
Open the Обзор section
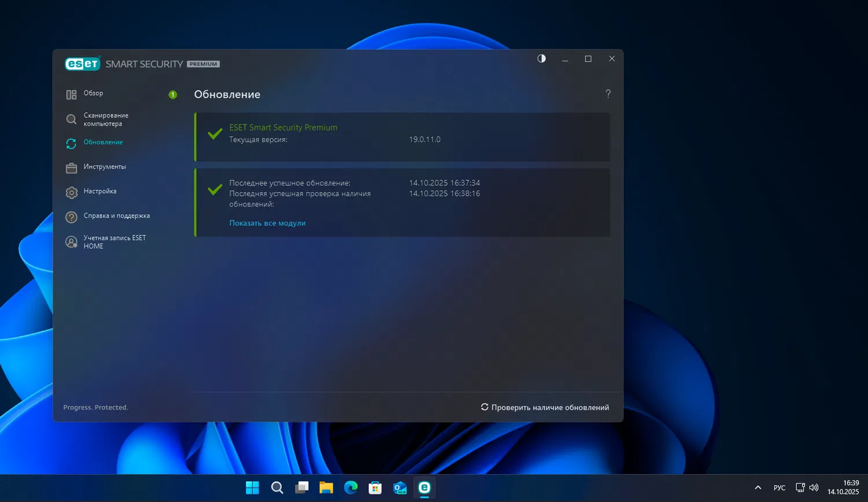93,93
